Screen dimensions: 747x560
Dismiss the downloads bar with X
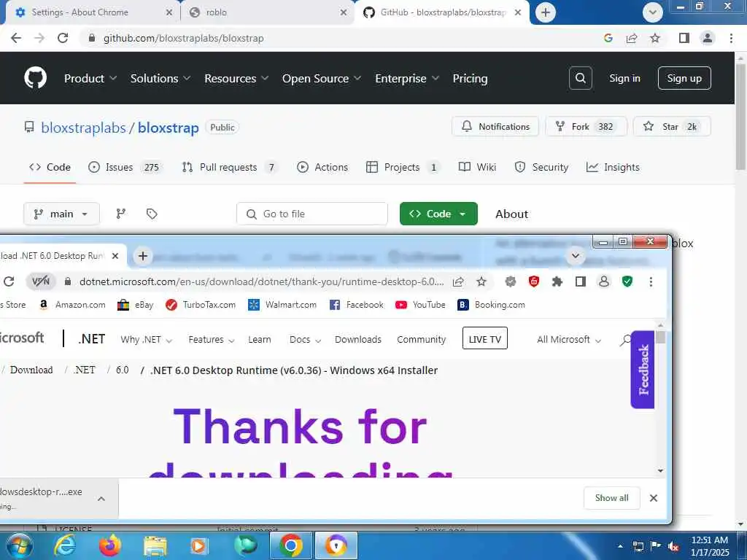(x=654, y=498)
